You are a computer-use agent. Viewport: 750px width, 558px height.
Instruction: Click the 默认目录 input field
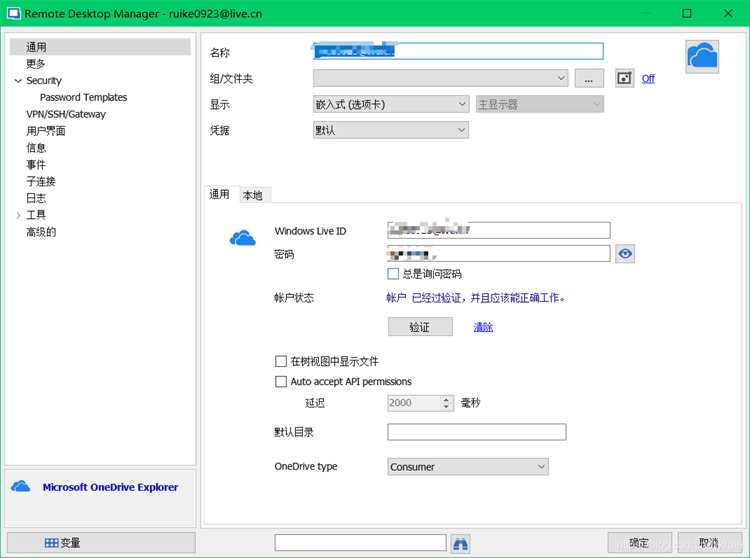(477, 432)
